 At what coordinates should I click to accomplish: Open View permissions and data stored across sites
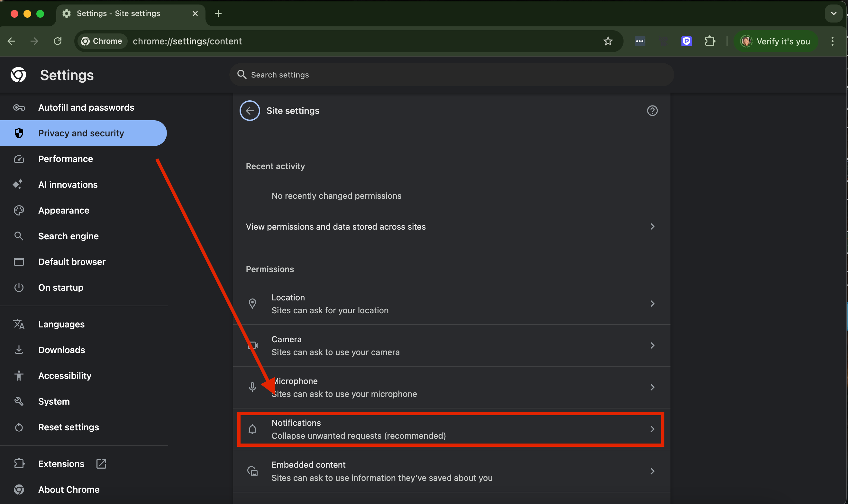click(x=451, y=226)
